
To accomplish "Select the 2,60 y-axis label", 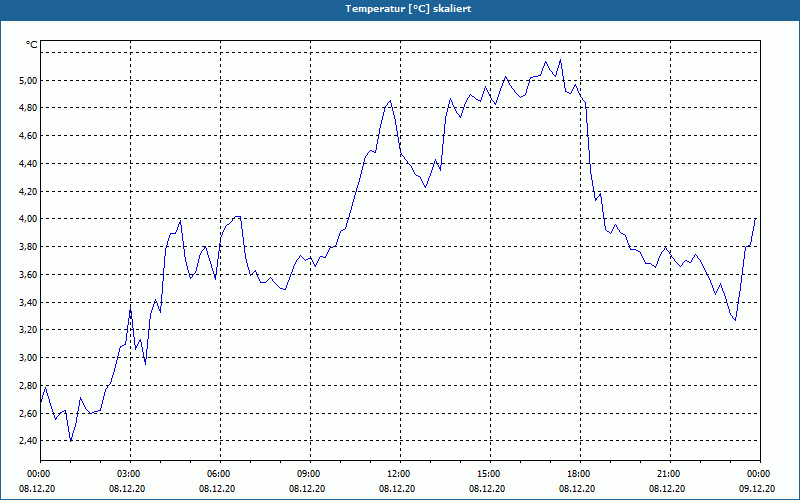I will coord(29,414).
